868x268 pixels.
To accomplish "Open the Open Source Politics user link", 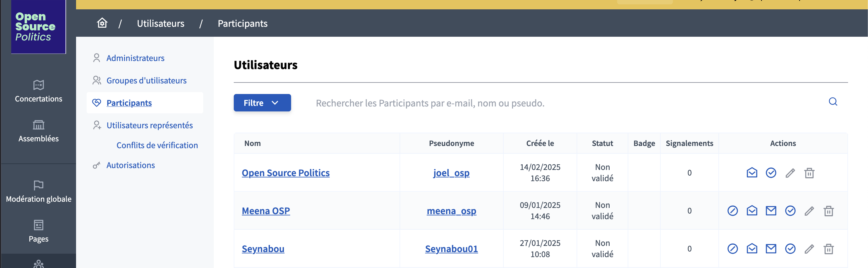I will point(286,173).
